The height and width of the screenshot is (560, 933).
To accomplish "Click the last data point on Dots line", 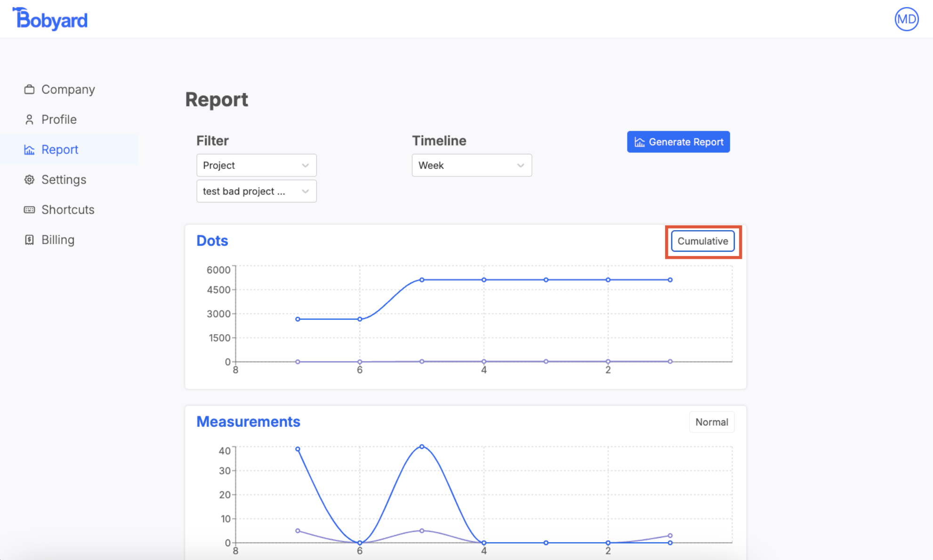I will (x=670, y=280).
